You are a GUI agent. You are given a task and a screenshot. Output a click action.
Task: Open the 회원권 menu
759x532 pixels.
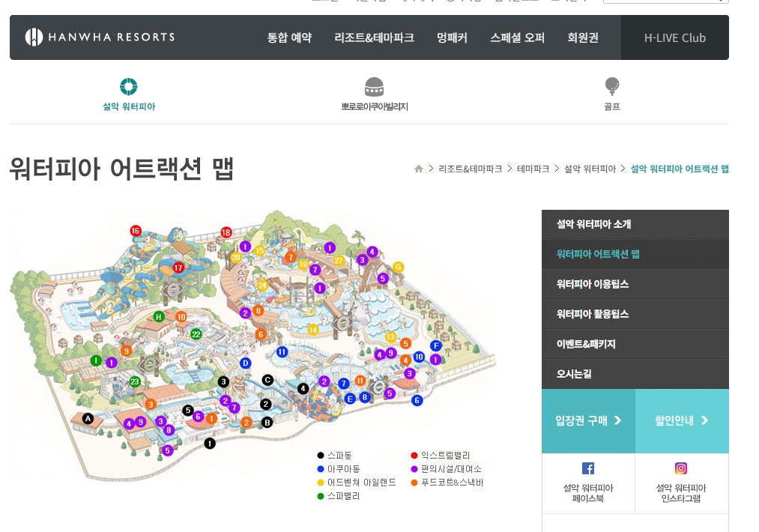(x=583, y=37)
